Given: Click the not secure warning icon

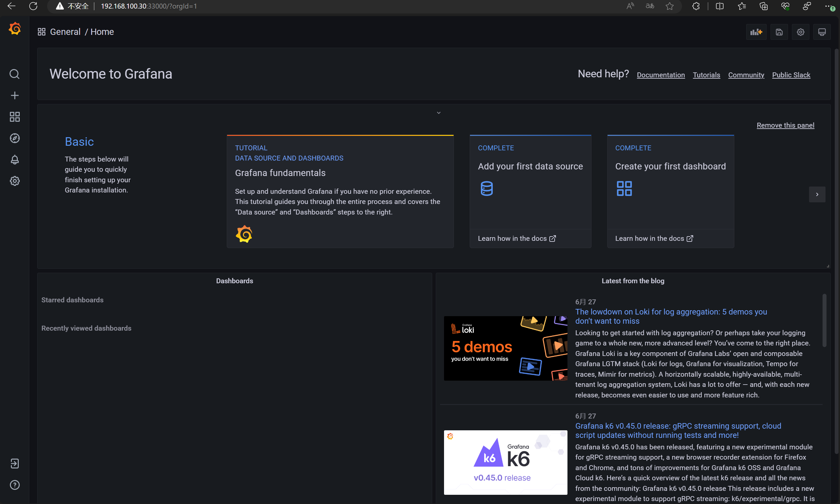Looking at the screenshot, I should [60, 6].
